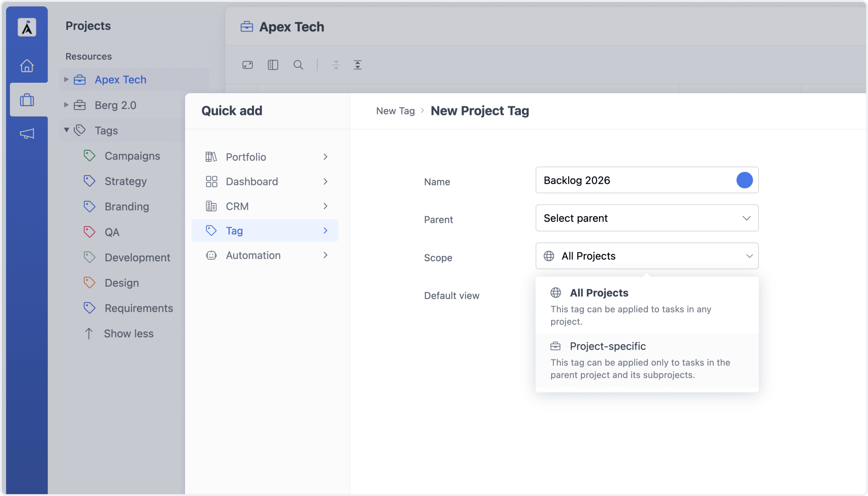
Task: Open the Projects briefcase sidebar icon
Action: coord(27,100)
